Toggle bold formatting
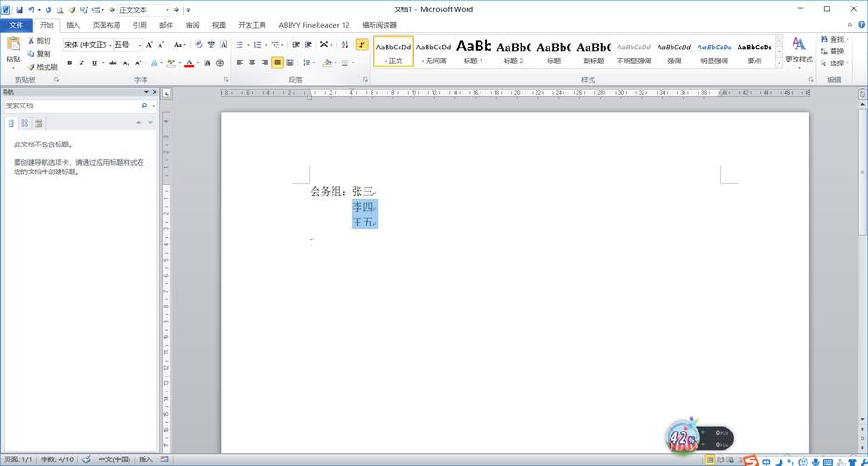The image size is (868, 466). (x=69, y=63)
